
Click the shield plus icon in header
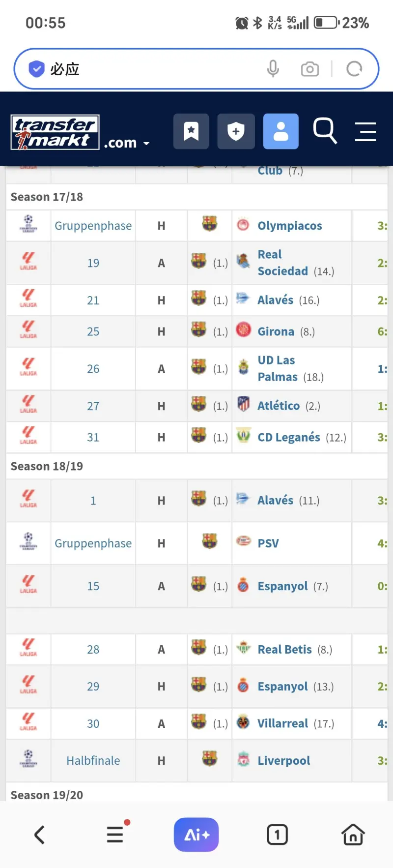[x=236, y=131]
